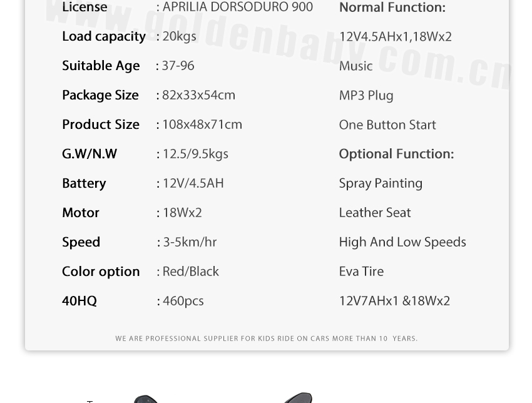Screen dimensions: 532x403
Task: Select the Leather Seat option
Action: click(375, 213)
